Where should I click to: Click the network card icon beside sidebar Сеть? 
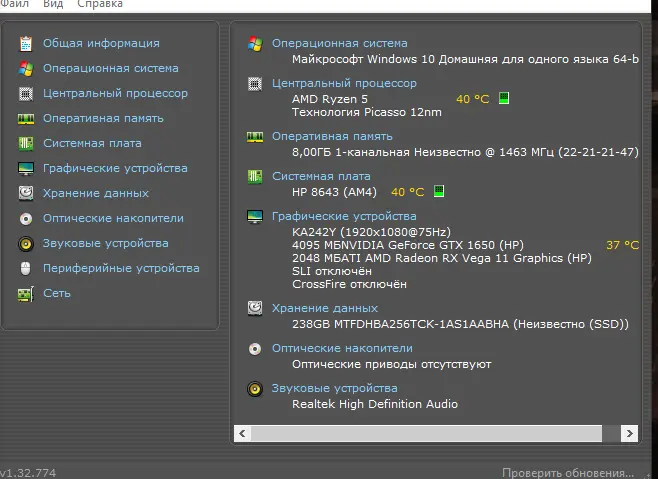(x=26, y=294)
